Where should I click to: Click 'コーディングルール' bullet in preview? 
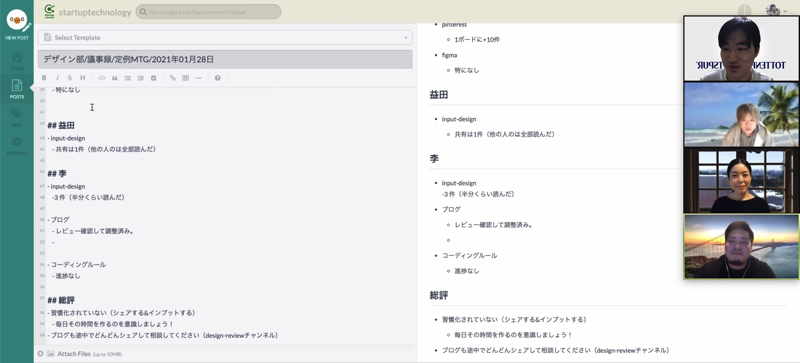469,255
